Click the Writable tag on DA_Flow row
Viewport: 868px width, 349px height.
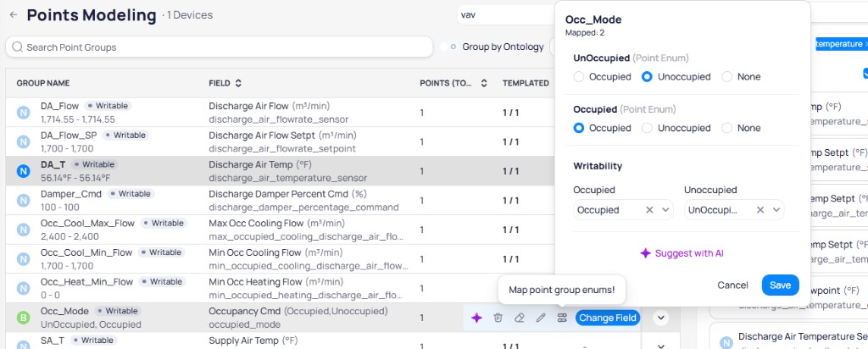pyautogui.click(x=108, y=106)
